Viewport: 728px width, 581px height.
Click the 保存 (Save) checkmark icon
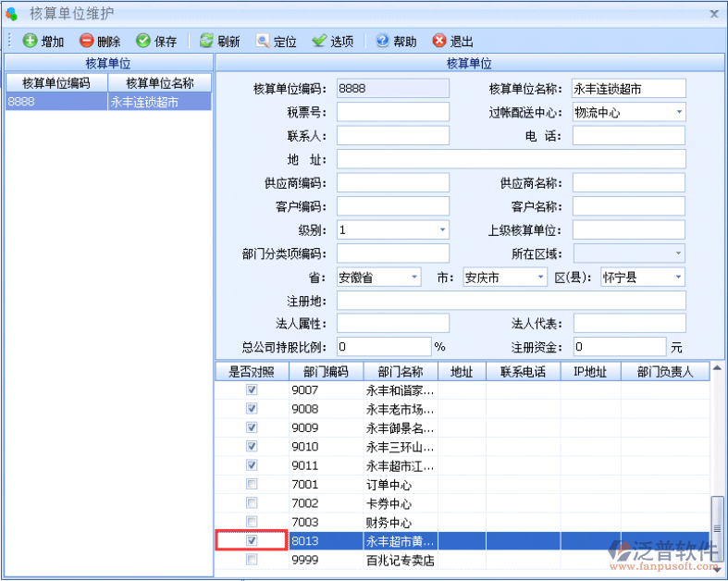tap(143, 41)
